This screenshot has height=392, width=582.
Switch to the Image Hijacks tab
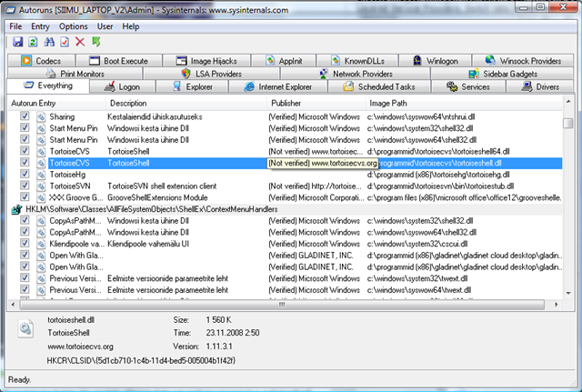(x=206, y=61)
